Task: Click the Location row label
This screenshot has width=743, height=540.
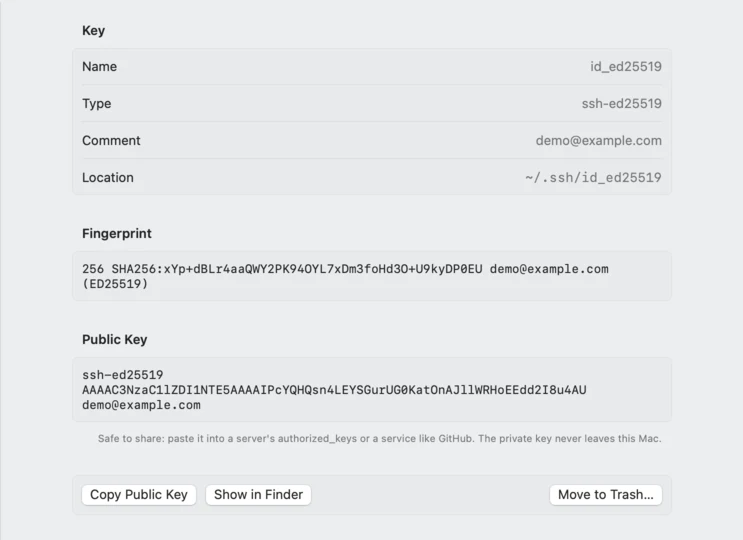Action: [108, 177]
